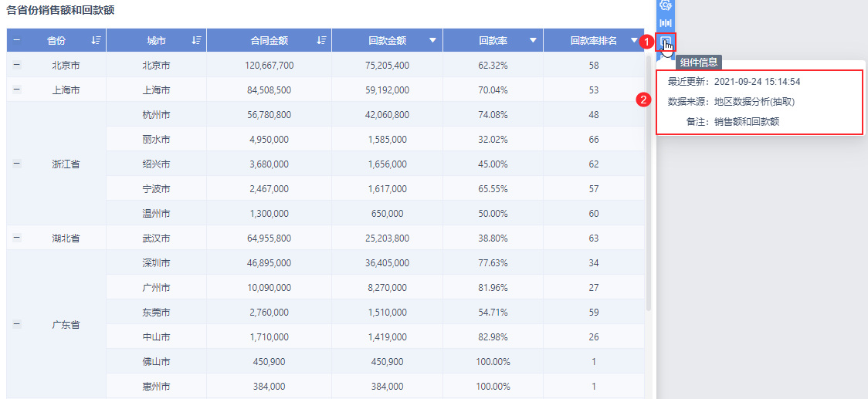The height and width of the screenshot is (399, 868).
Task: Click rank value 58 for 北京市
Action: pos(594,66)
